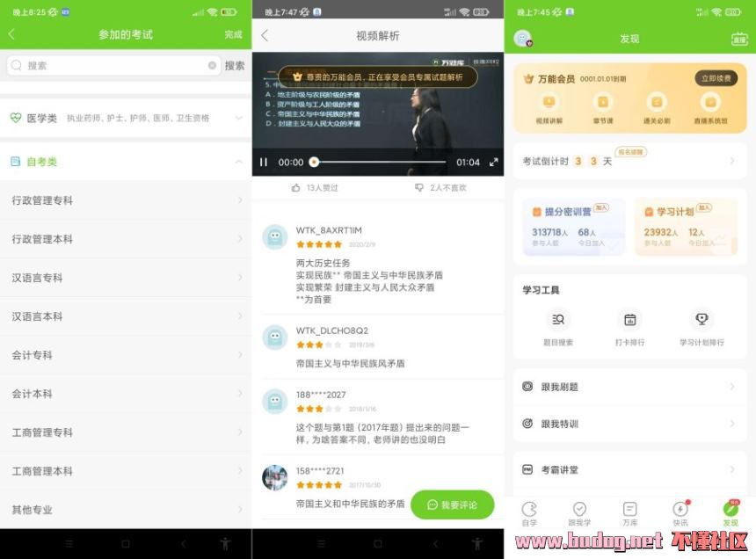Switch to the 跟我学 bottom tab

click(x=579, y=513)
